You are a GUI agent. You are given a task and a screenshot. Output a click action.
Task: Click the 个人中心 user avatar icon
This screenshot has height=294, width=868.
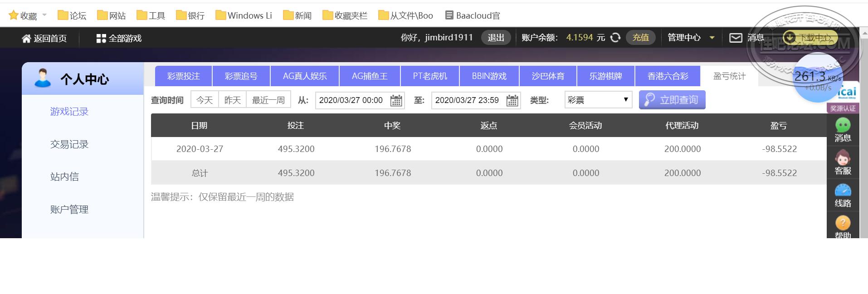pyautogui.click(x=43, y=78)
